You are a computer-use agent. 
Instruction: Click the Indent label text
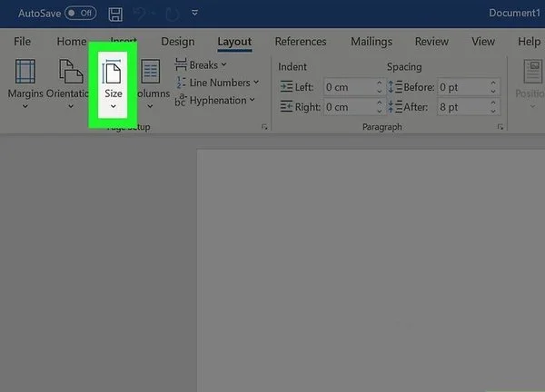(x=292, y=66)
